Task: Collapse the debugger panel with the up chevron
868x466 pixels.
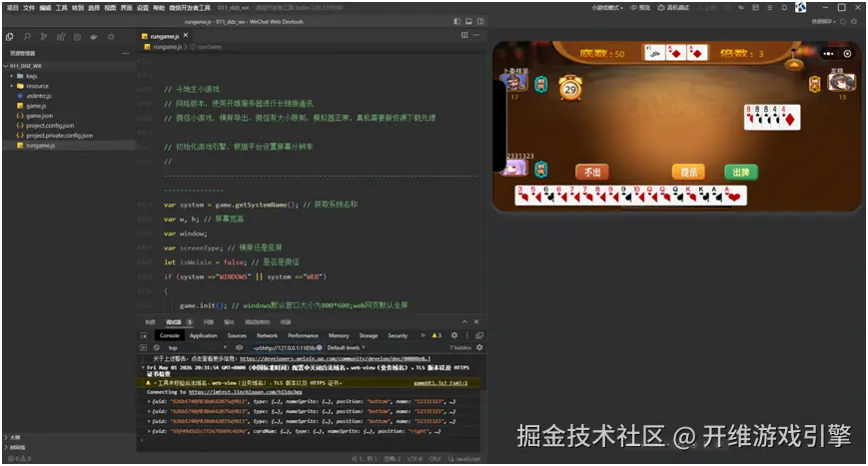Action: (464, 321)
